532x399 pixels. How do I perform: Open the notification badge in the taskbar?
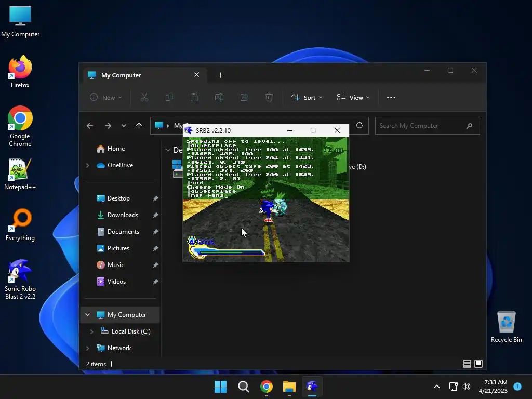point(517,386)
